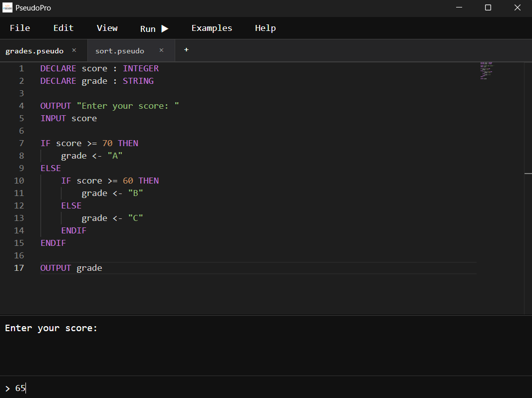This screenshot has height=398, width=532.
Task: Click line number 1 in gutter
Action: tap(21, 68)
